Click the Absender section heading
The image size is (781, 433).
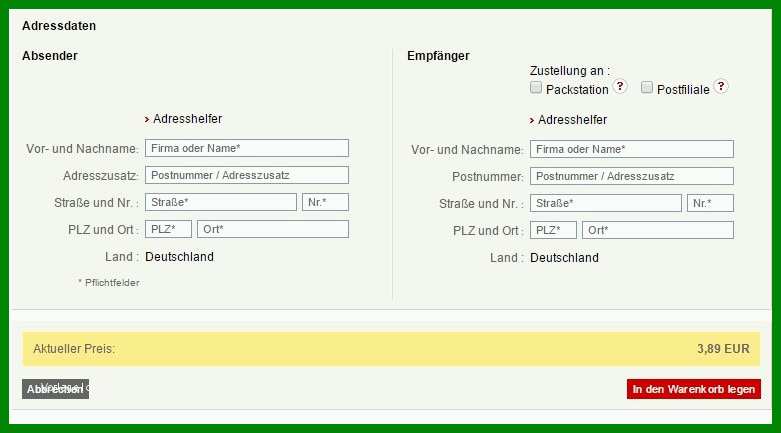(50, 56)
